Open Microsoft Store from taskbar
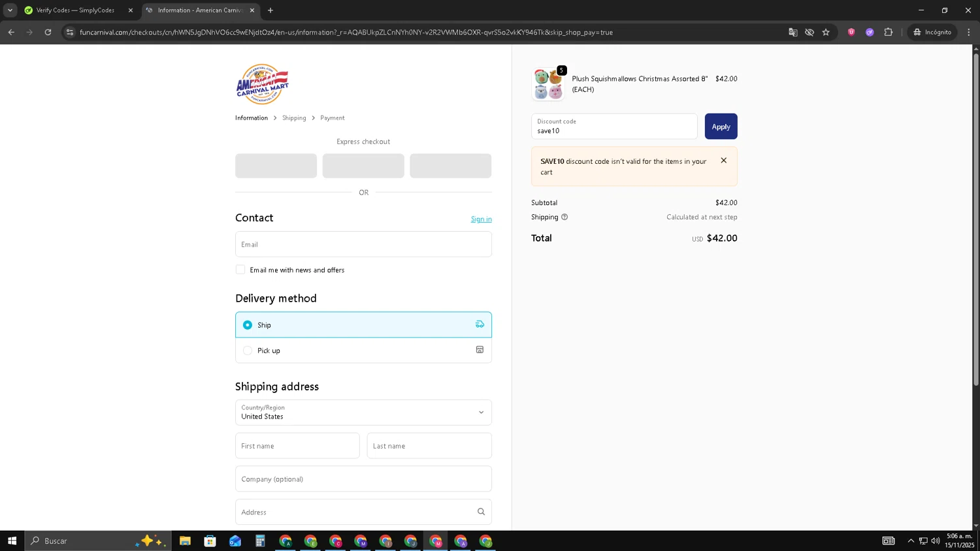 (210, 541)
